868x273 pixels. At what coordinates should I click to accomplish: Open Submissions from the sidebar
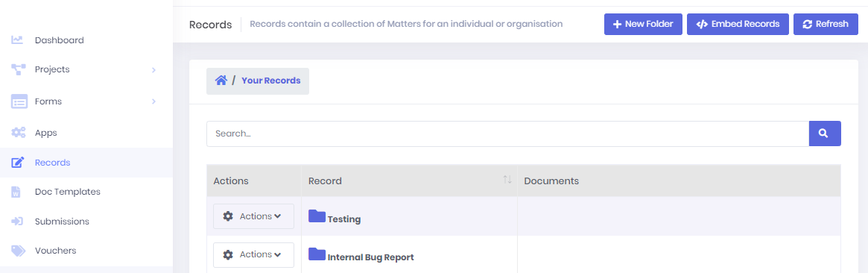point(62,222)
